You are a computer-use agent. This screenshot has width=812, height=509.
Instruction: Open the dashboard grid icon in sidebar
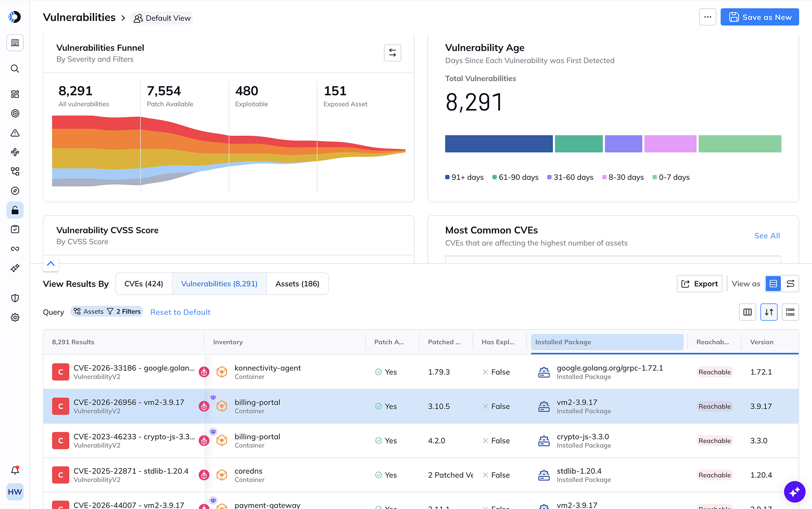point(15,94)
